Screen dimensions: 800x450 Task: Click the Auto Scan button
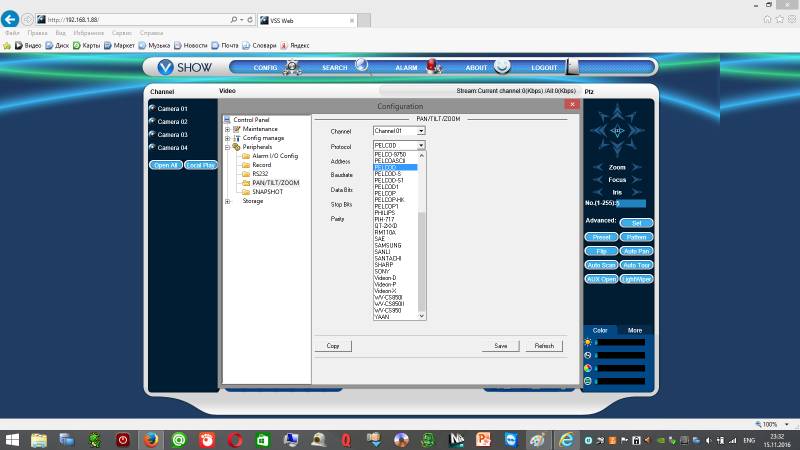coord(602,265)
